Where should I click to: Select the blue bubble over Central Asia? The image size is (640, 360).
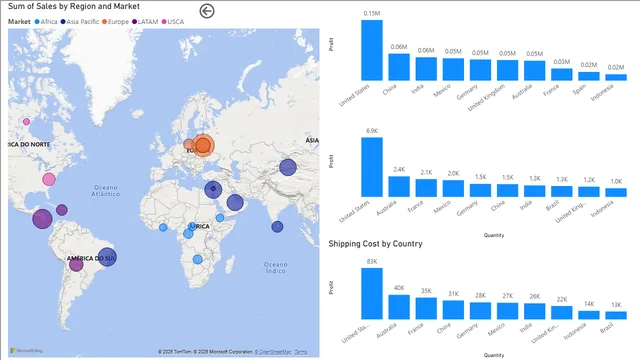(x=288, y=167)
